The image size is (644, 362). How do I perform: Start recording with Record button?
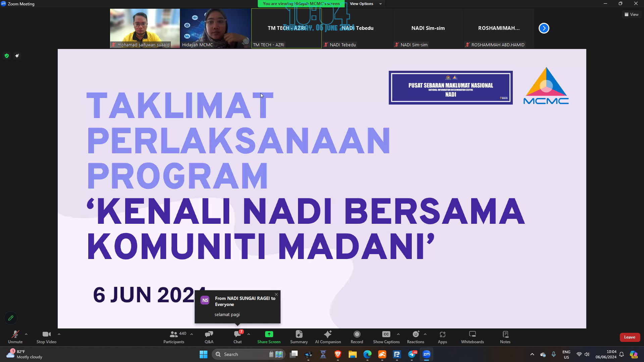[357, 337]
